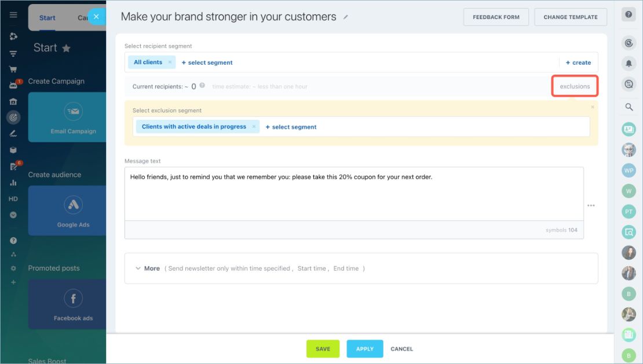This screenshot has width=643, height=364.
Task: Click Cancel at the bottom
Action: point(401,349)
